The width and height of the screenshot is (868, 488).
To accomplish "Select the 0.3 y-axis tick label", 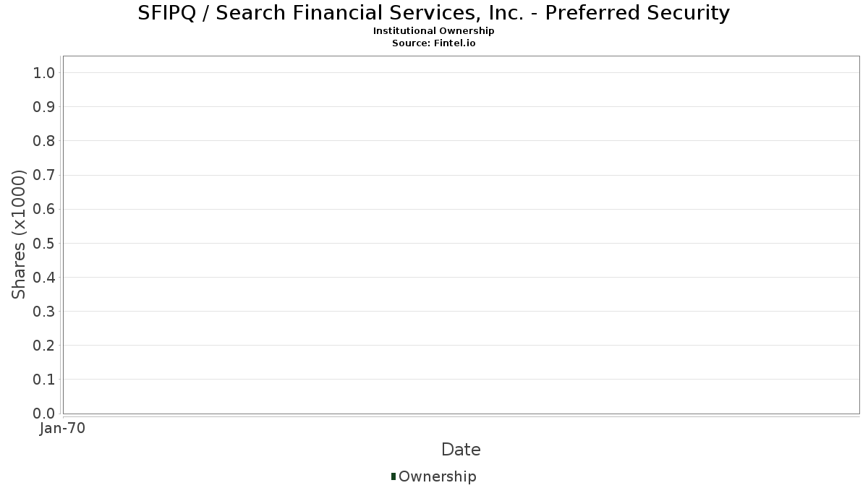I will pyautogui.click(x=44, y=312).
